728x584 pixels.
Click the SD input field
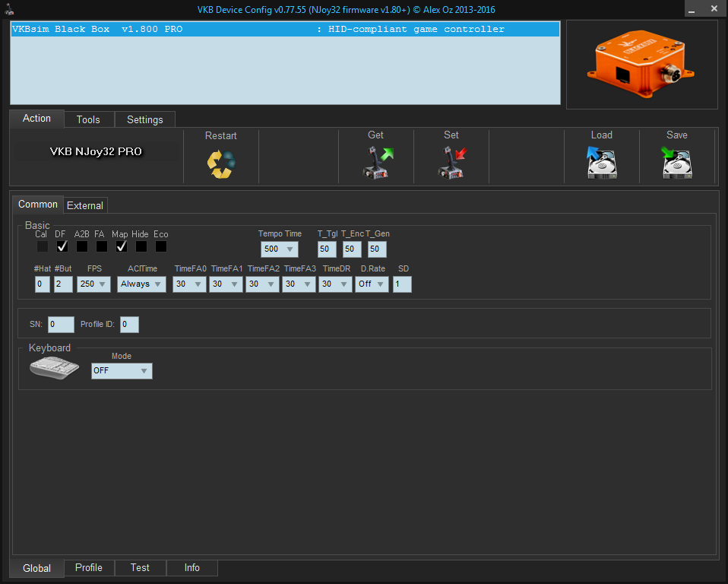point(402,284)
